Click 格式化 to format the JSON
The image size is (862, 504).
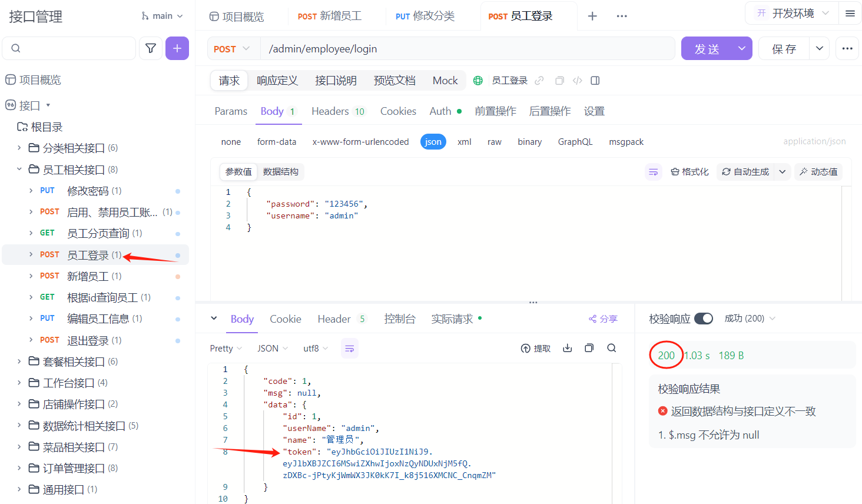coord(689,172)
